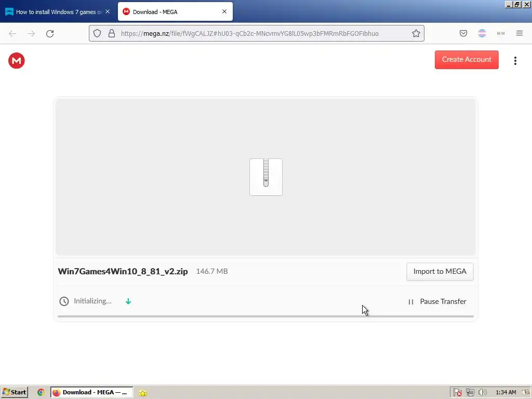This screenshot has height=399, width=532.
Task: Go back with the browser back arrow
Action: [x=12, y=33]
